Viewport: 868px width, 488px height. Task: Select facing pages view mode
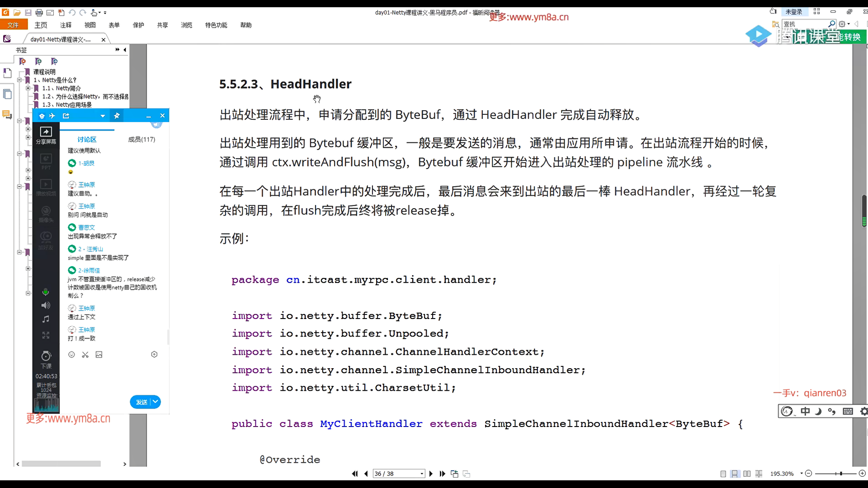pyautogui.click(x=747, y=474)
